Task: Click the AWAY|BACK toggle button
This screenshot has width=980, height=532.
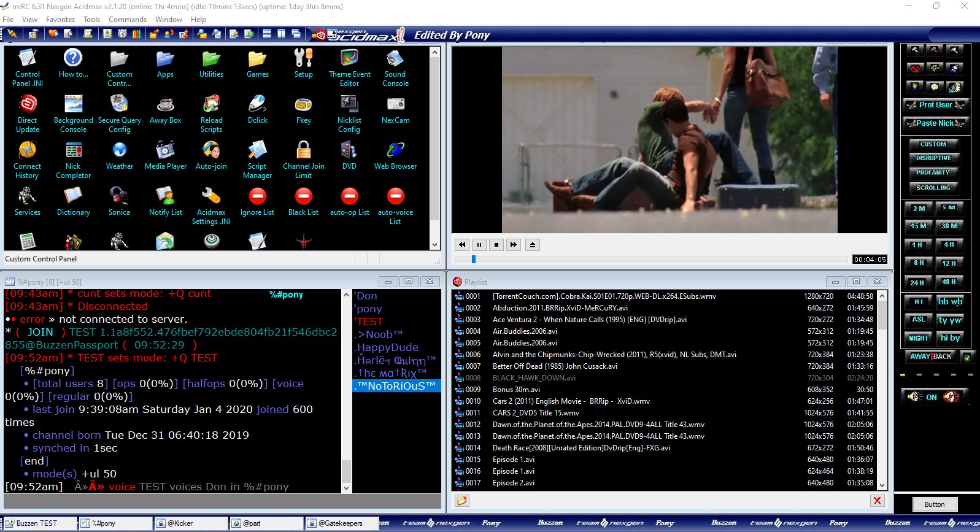Action: pos(930,357)
